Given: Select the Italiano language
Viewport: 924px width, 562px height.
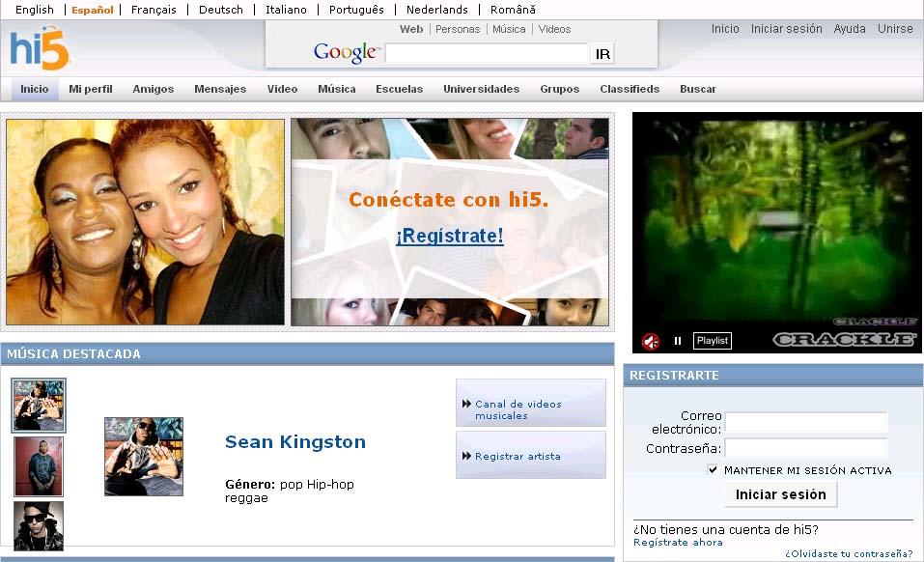Looking at the screenshot, I should [287, 10].
